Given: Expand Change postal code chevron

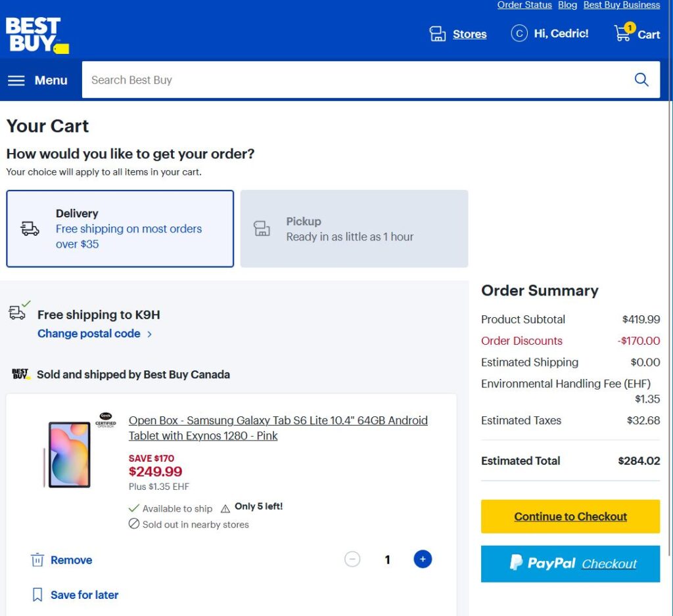Looking at the screenshot, I should coord(150,334).
